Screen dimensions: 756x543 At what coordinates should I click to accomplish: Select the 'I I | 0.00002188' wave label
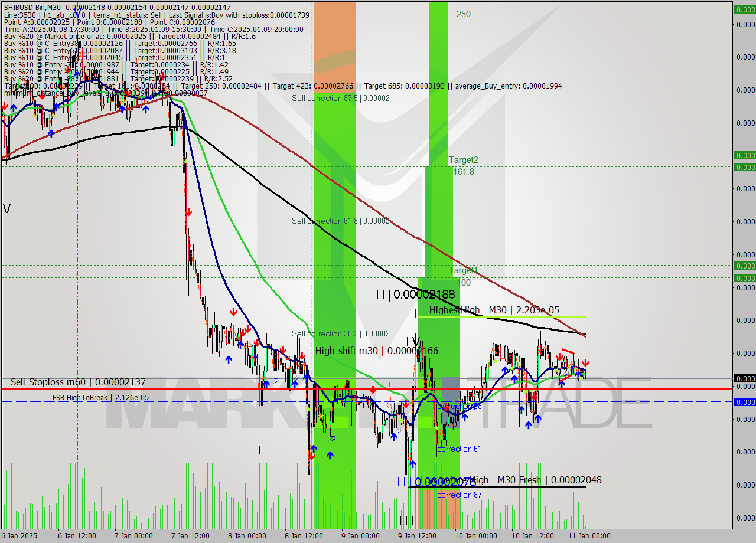(x=416, y=294)
